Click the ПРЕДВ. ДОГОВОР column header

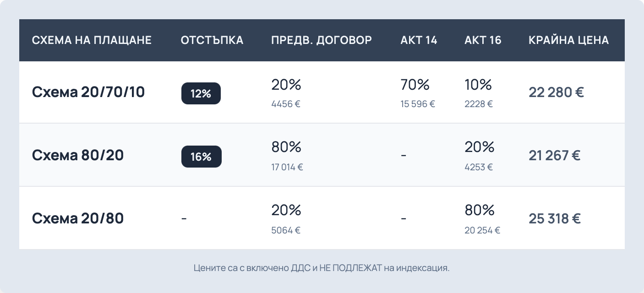(x=322, y=40)
